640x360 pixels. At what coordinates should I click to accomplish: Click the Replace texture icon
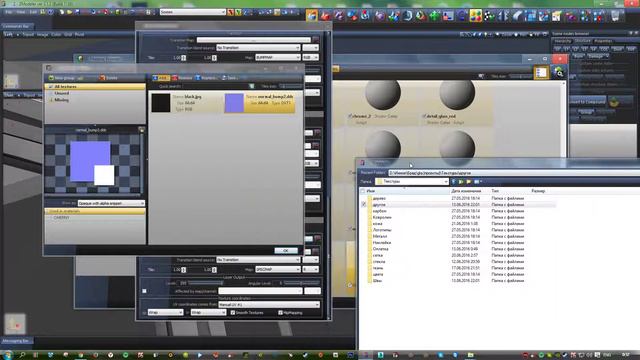198,78
